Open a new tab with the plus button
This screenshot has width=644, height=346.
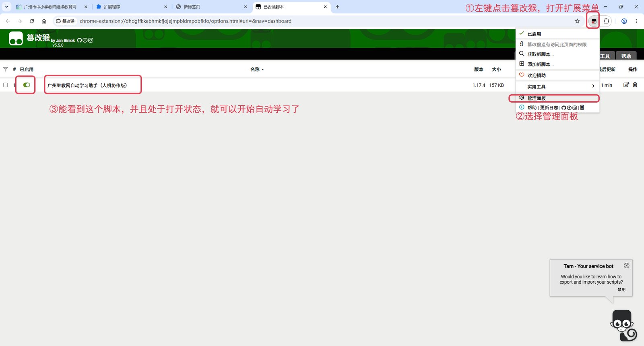click(x=337, y=7)
